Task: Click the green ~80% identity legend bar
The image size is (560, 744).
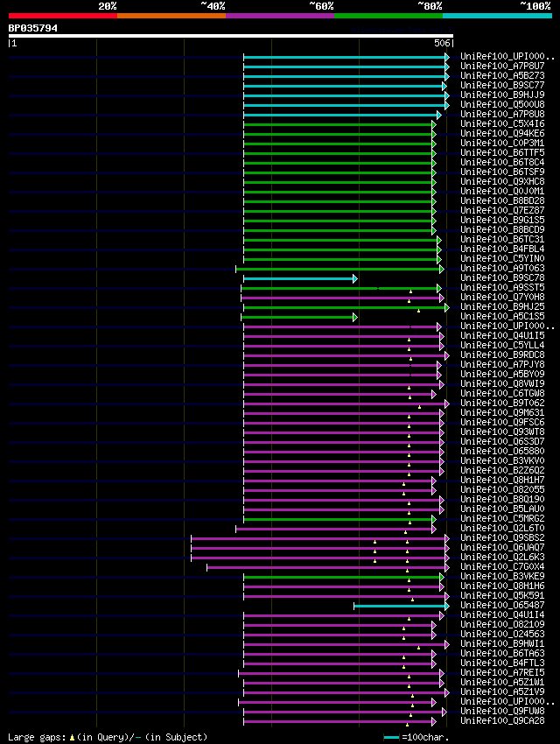Action: 388,16
